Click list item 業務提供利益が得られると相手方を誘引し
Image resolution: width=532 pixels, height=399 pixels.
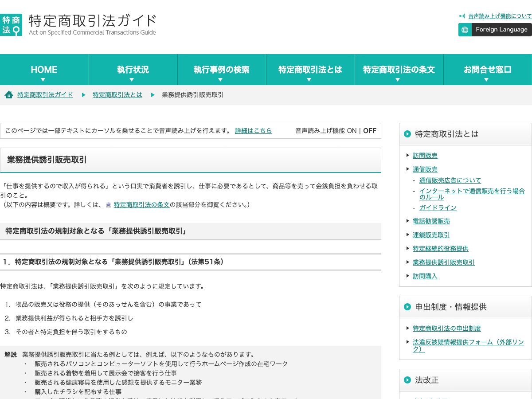click(74, 318)
